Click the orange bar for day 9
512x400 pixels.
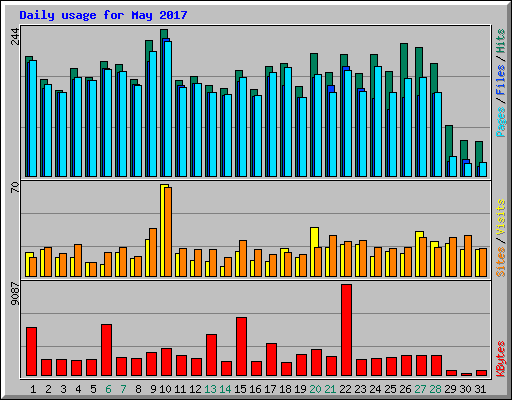click(x=153, y=252)
